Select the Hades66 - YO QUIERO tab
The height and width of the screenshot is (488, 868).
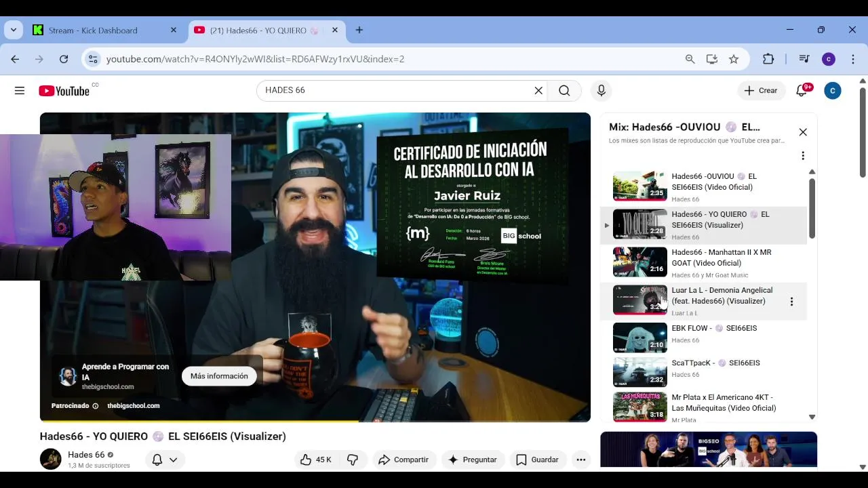click(x=267, y=30)
